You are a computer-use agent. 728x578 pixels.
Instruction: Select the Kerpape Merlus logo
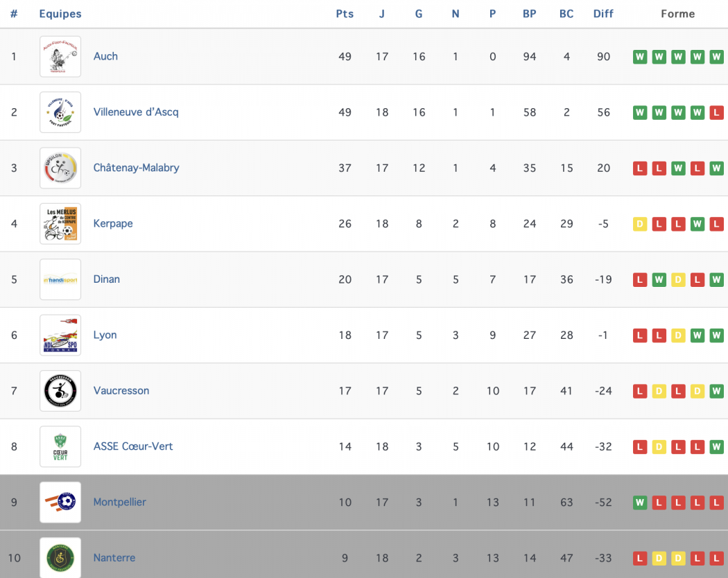click(x=60, y=224)
